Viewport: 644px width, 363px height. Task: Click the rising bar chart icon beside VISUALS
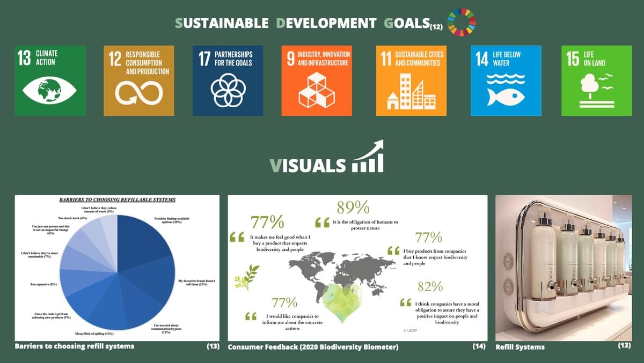(368, 156)
